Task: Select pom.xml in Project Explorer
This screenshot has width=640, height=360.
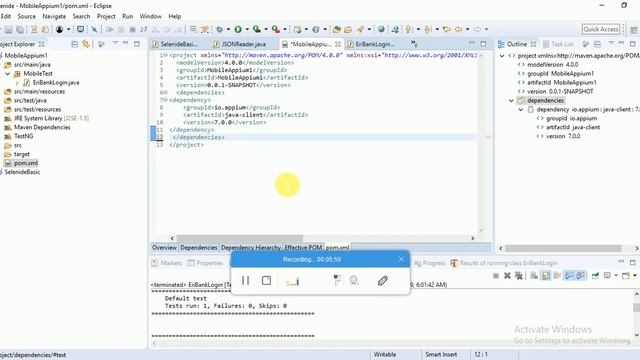Action: pos(21,163)
